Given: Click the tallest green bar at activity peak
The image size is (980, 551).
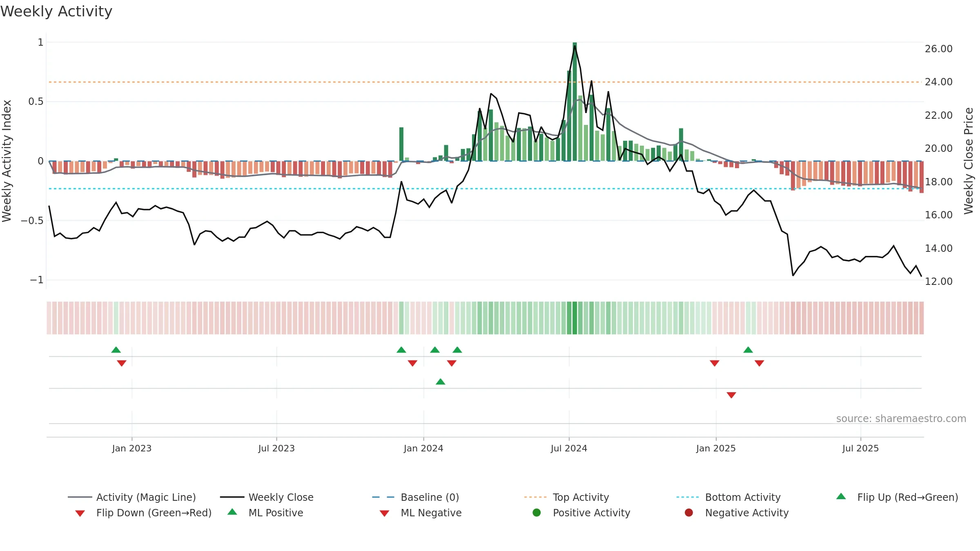Looking at the screenshot, I should pyautogui.click(x=575, y=102).
